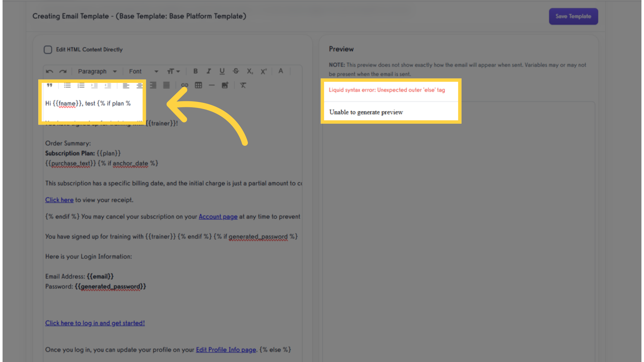This screenshot has height=362, width=644.
Task: Align text to the left
Action: click(x=126, y=85)
